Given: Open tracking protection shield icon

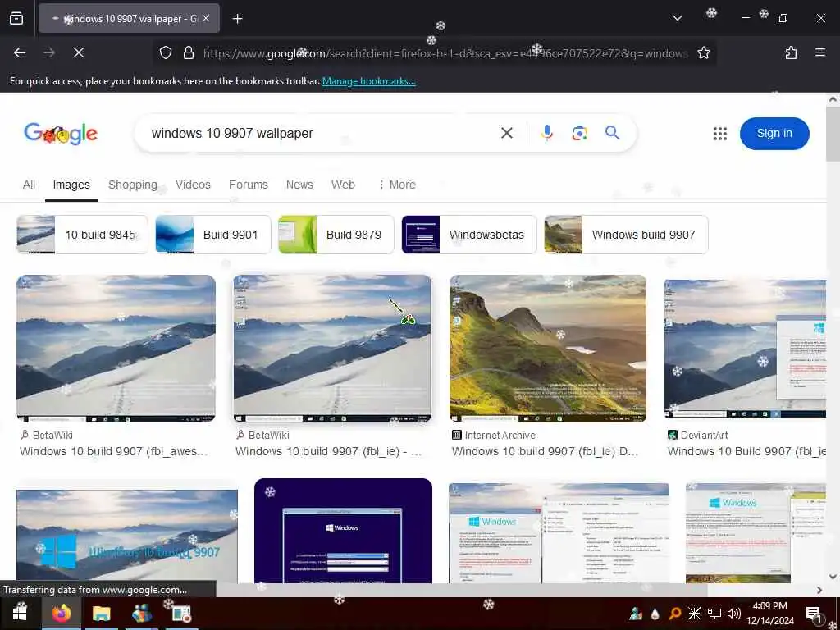Looking at the screenshot, I should pyautogui.click(x=166, y=52).
